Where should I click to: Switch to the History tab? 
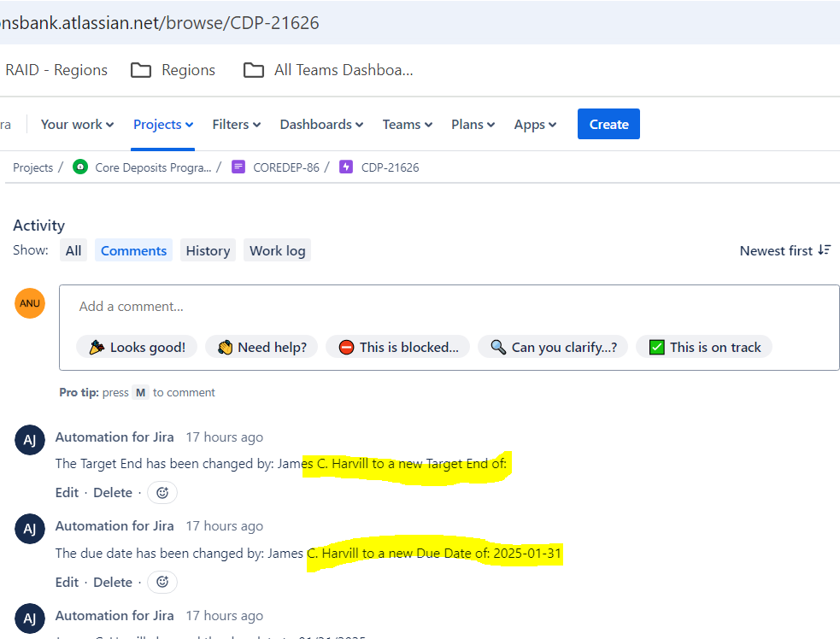(x=208, y=249)
